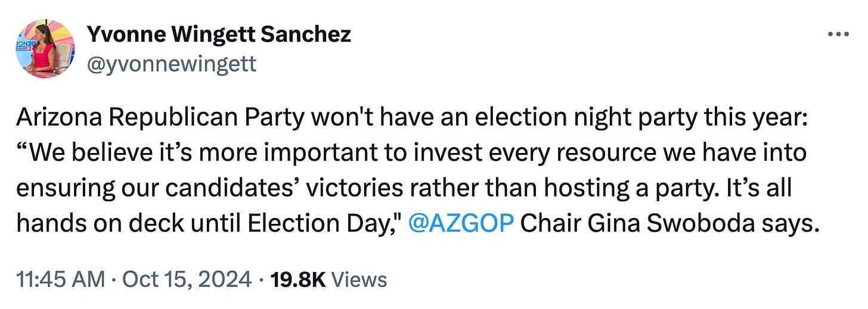Viewport: 868px width, 309px height.
Task: Click the @yvonnewingett handle
Action: [x=172, y=63]
